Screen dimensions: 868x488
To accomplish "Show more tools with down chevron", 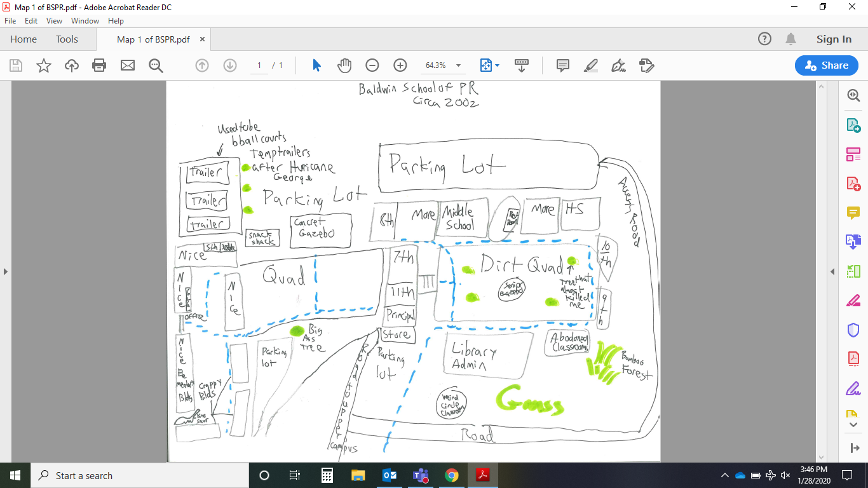I will pyautogui.click(x=853, y=424).
